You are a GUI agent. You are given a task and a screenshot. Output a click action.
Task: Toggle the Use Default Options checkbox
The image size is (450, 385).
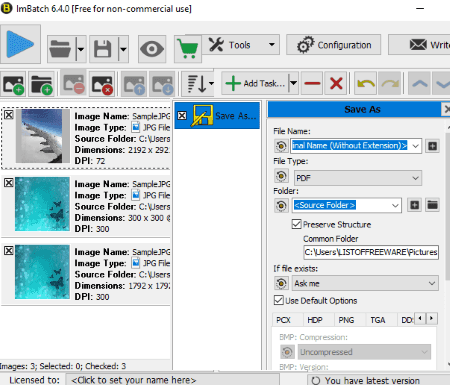click(279, 300)
